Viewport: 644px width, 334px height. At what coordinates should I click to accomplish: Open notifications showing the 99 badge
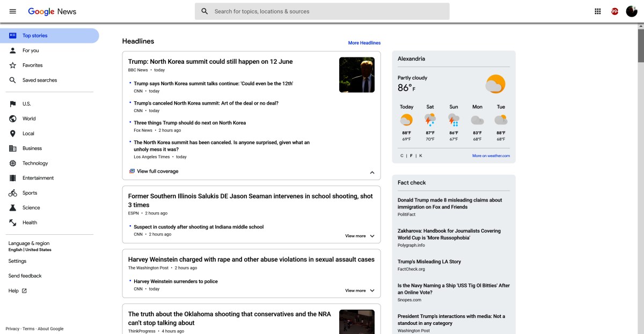[x=614, y=11]
